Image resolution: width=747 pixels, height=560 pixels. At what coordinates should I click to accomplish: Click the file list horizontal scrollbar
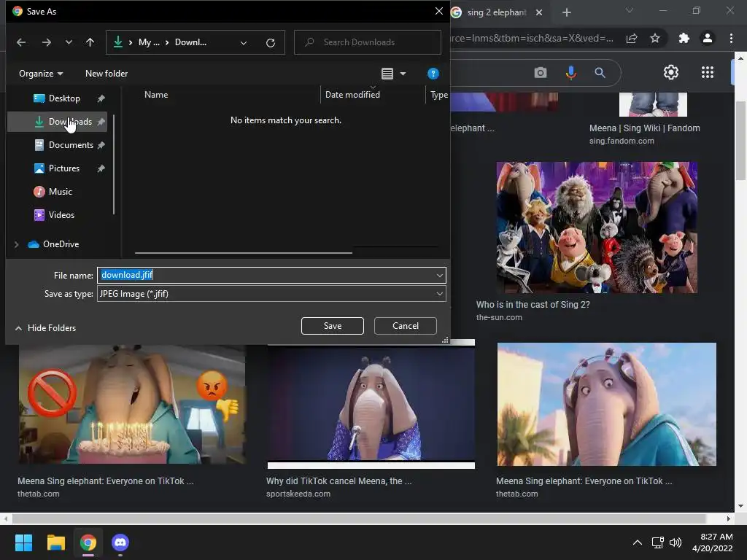tap(244, 252)
